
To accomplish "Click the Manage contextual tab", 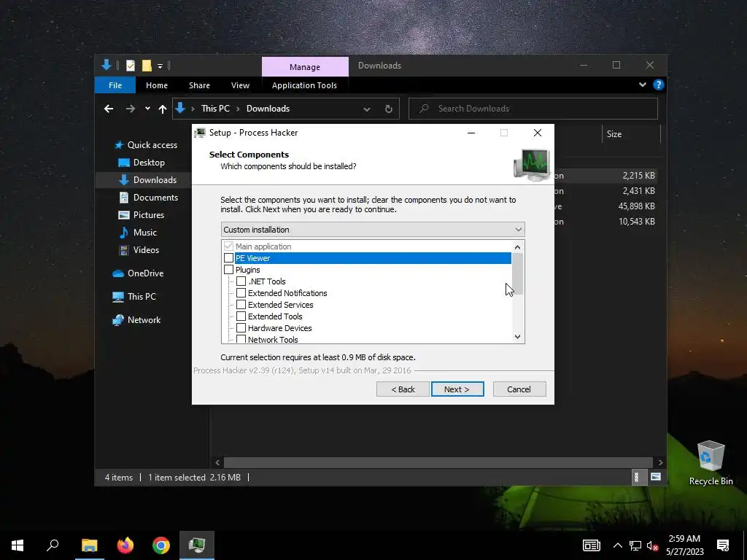I will tap(305, 67).
